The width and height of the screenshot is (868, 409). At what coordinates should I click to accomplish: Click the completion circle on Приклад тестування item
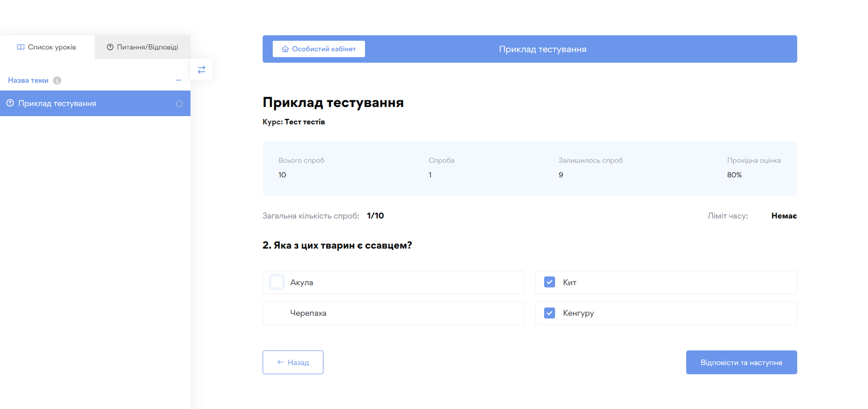[180, 104]
